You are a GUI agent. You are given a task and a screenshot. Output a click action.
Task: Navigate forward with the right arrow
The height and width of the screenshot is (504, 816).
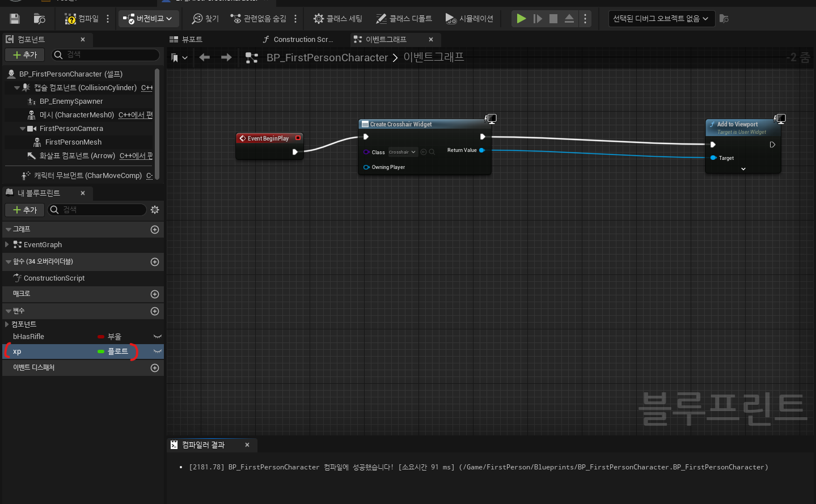[x=226, y=57]
